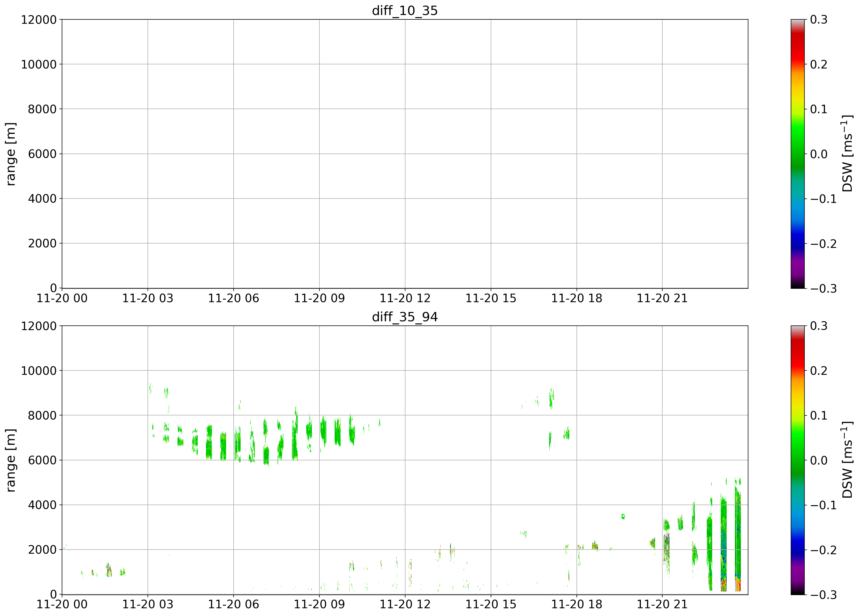860x616 pixels.
Task: Click the bottom plot's 'range [m]' axis label
Action: (11, 460)
